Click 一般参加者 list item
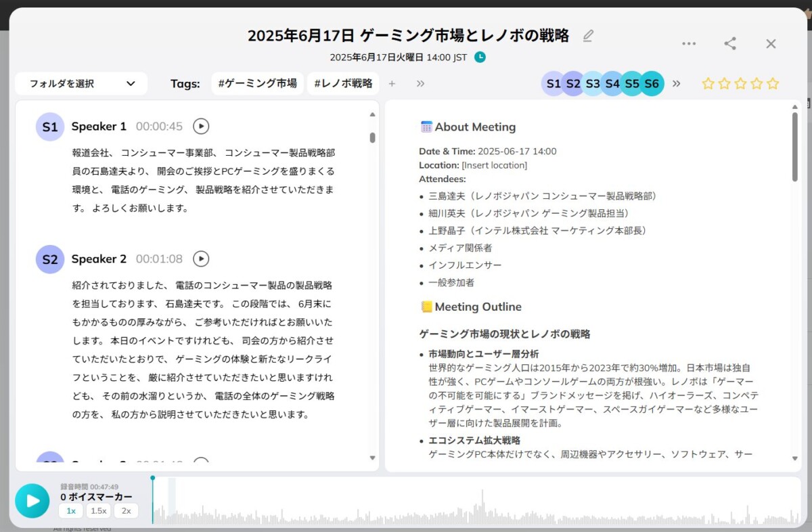812x532 pixels. (451, 282)
